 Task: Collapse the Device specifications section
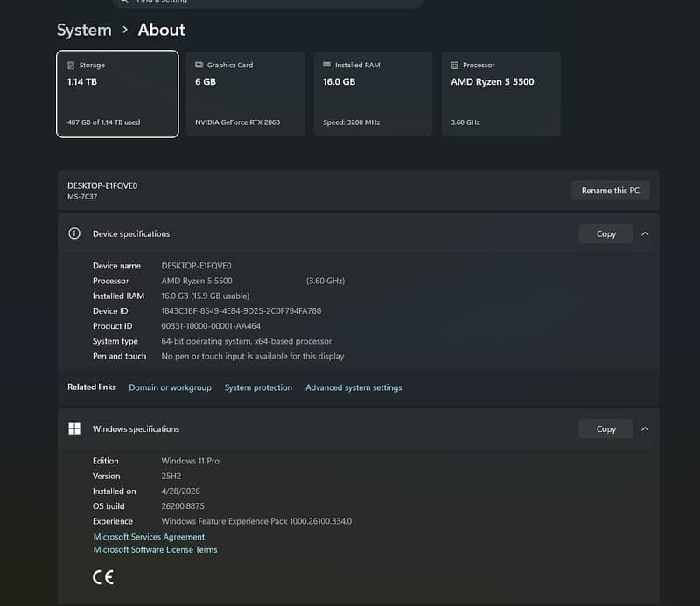(x=645, y=233)
